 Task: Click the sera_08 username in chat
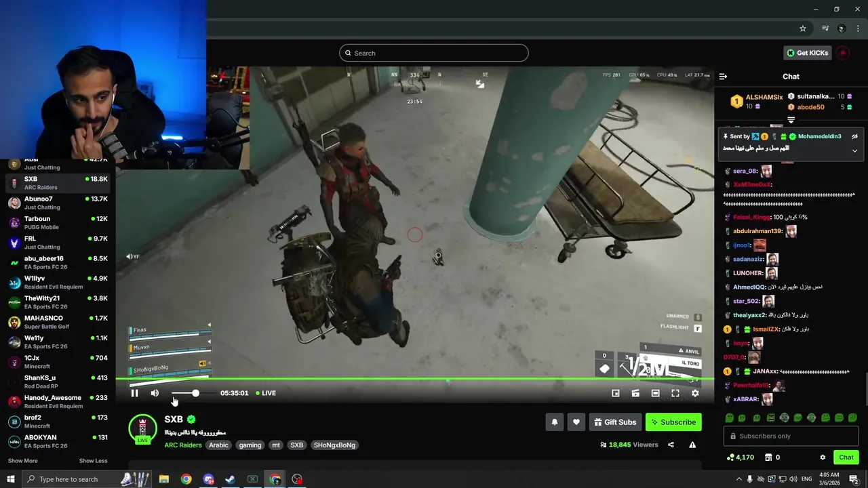(745, 171)
